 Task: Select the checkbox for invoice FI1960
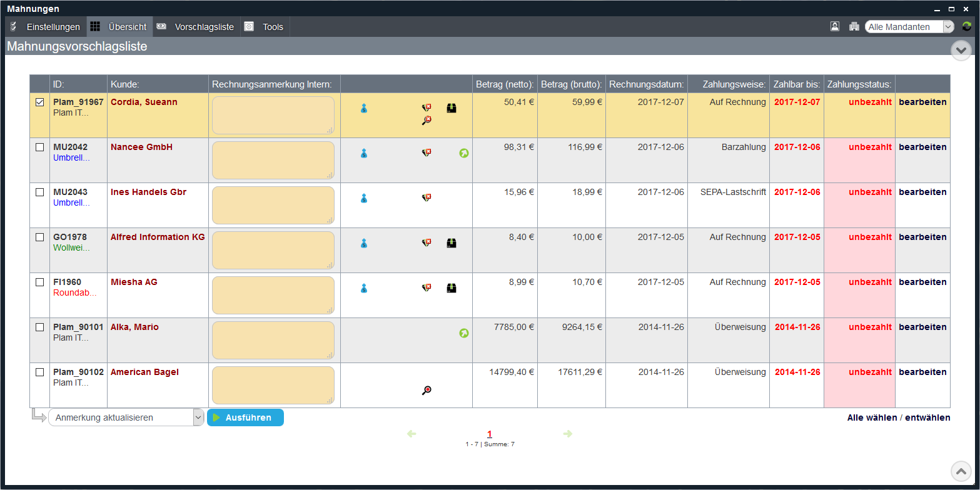39,282
